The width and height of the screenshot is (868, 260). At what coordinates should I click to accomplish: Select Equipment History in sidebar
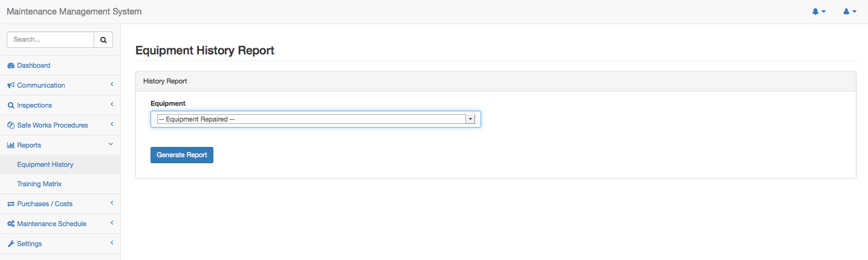[45, 164]
